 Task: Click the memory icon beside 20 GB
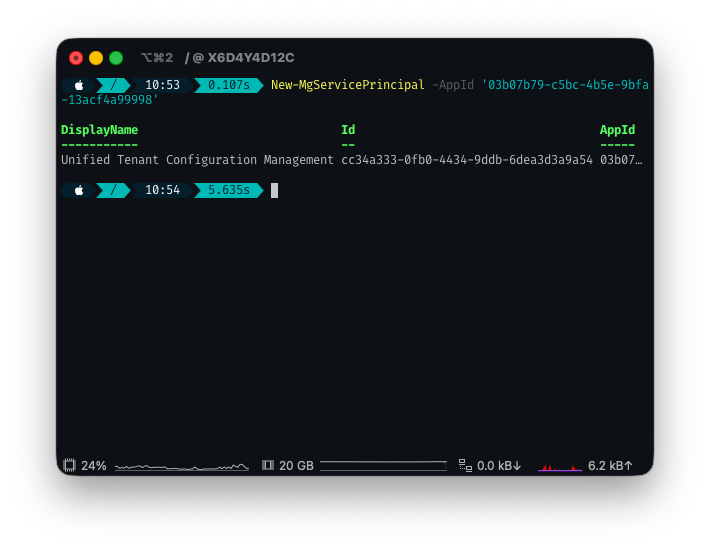coord(267,465)
